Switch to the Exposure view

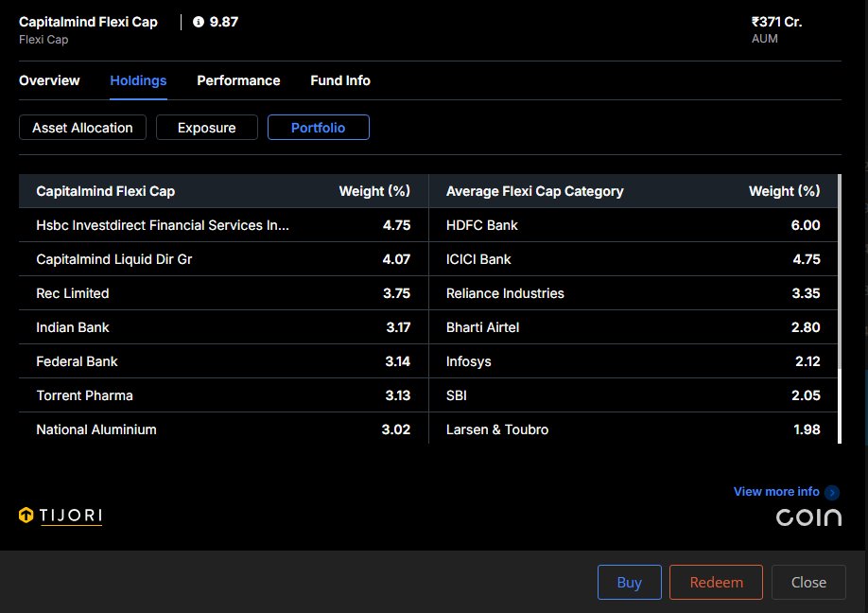(x=207, y=128)
